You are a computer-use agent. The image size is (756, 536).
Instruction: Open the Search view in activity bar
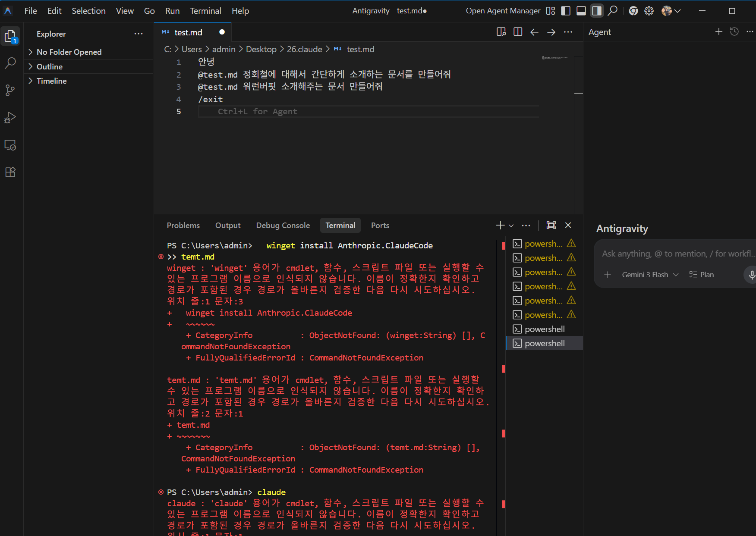(10, 63)
